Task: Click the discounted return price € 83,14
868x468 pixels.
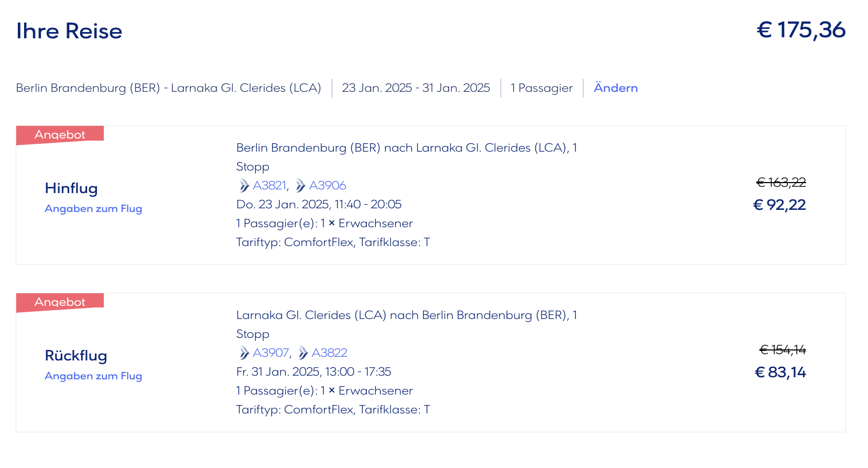Action: pyautogui.click(x=780, y=373)
